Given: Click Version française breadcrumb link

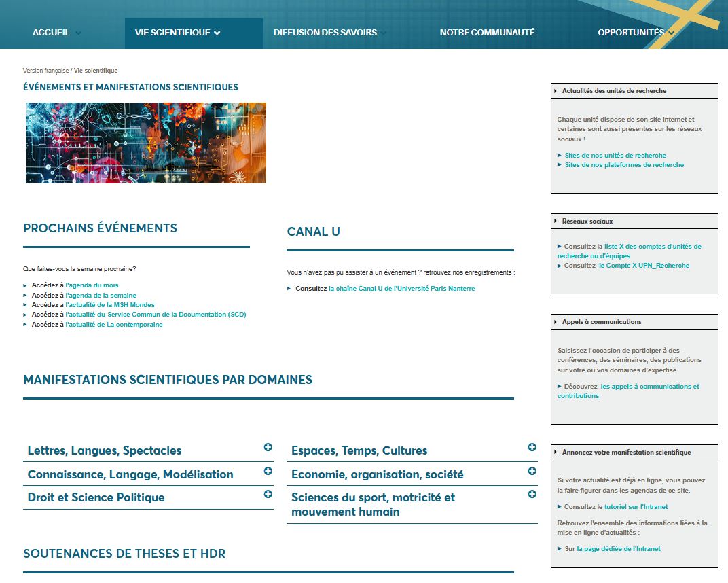Looking at the screenshot, I should [45, 71].
